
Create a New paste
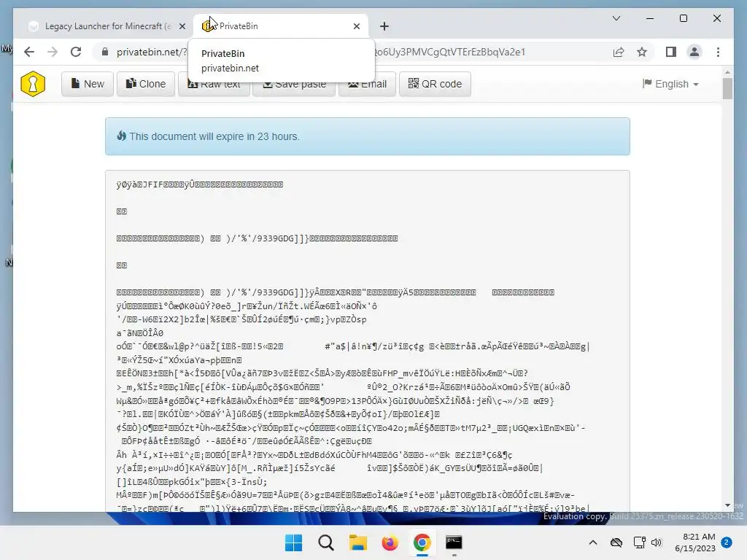88,84
